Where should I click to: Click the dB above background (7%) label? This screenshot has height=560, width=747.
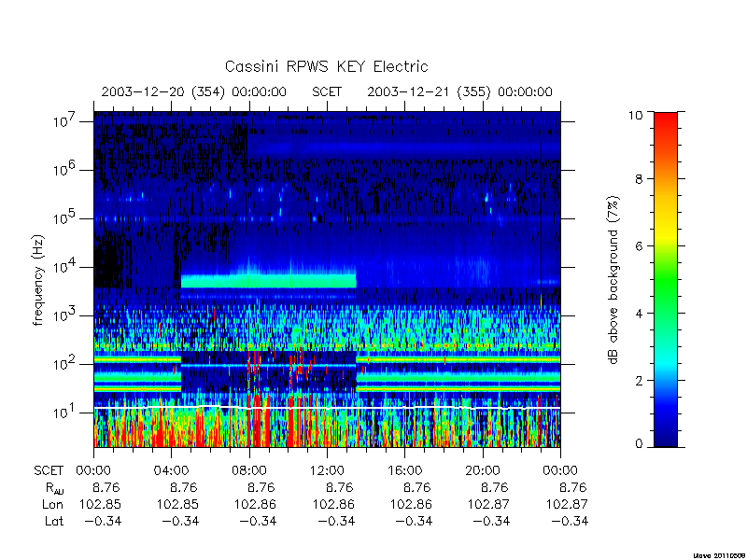point(614,280)
